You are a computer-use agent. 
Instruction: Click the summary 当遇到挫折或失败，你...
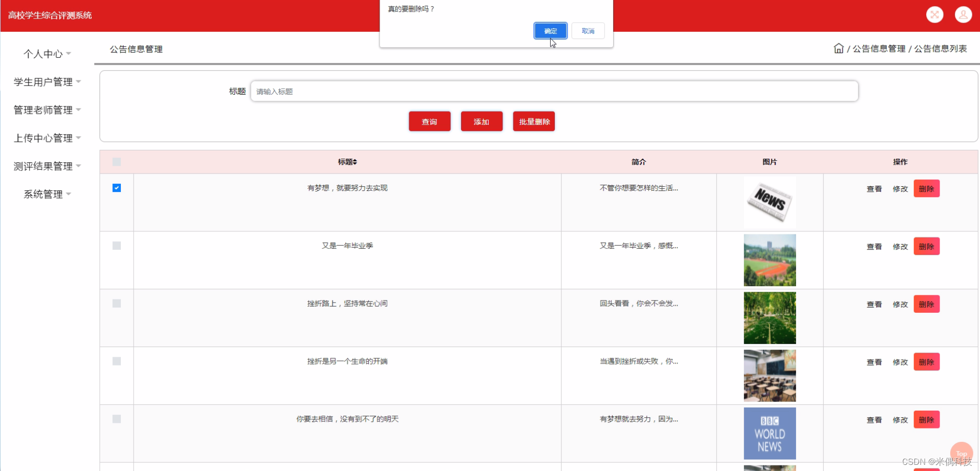639,361
